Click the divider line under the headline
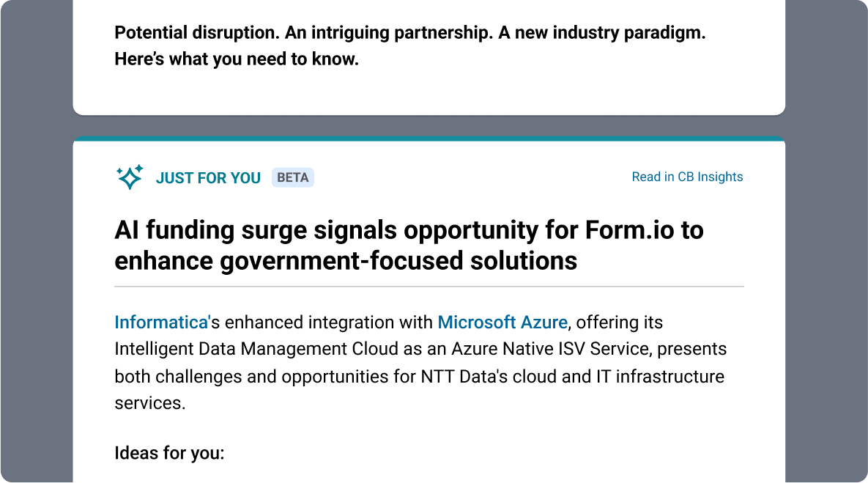Viewport: 868px width, 483px height. point(429,287)
